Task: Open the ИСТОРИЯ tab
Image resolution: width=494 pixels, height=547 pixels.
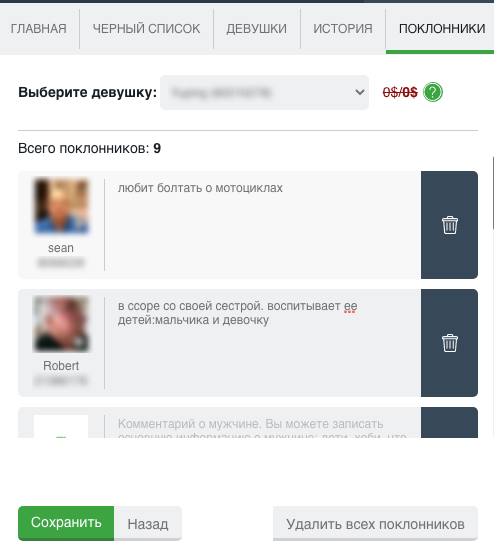Action: click(343, 29)
